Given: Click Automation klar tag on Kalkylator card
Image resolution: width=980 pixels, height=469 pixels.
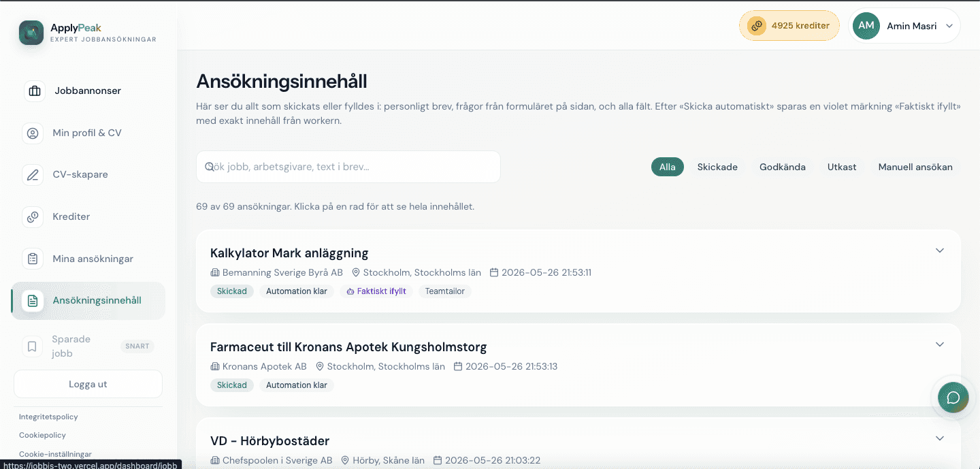Looking at the screenshot, I should pyautogui.click(x=297, y=291).
